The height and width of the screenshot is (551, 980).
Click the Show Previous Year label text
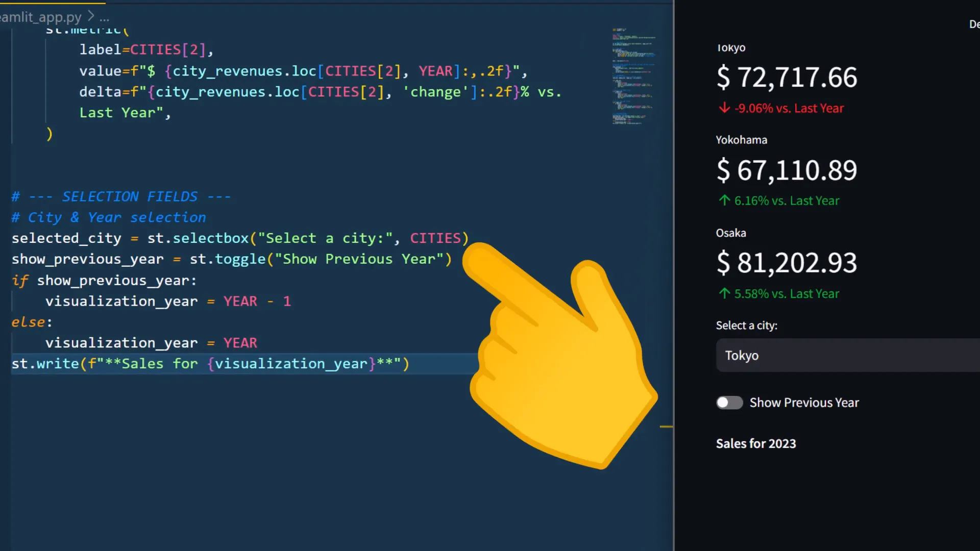(804, 403)
